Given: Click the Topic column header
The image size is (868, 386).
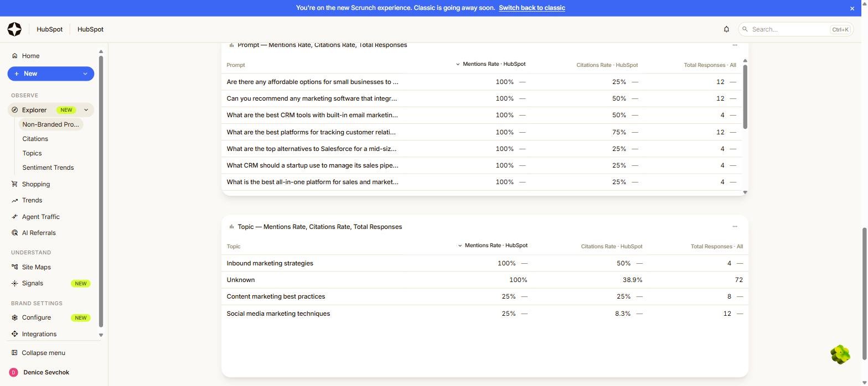Looking at the screenshot, I should pos(234,247).
